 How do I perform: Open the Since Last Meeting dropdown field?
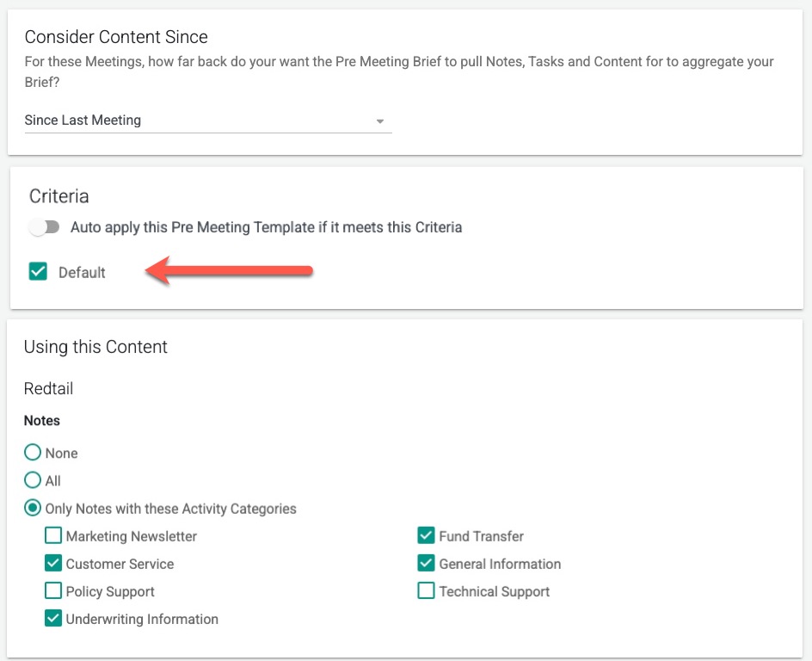pos(198,120)
